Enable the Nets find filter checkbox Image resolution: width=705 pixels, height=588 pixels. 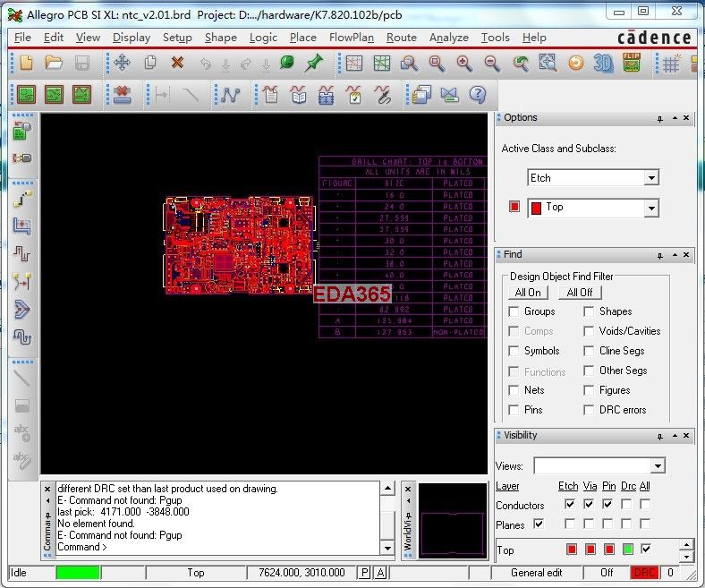click(514, 390)
